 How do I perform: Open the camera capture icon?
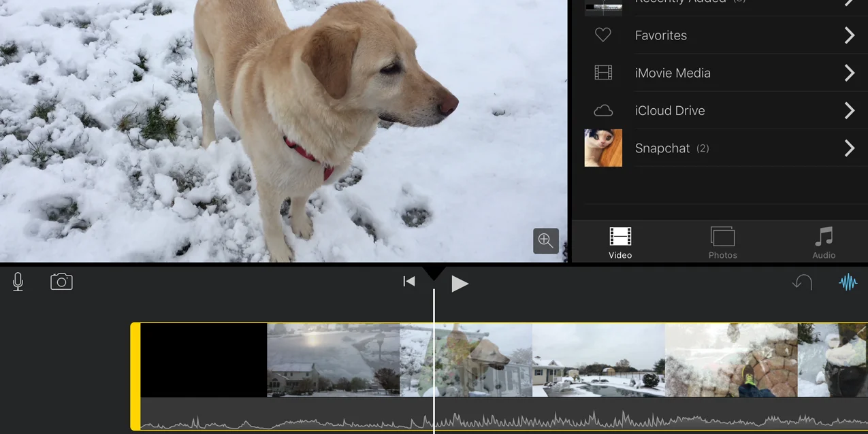tap(61, 282)
